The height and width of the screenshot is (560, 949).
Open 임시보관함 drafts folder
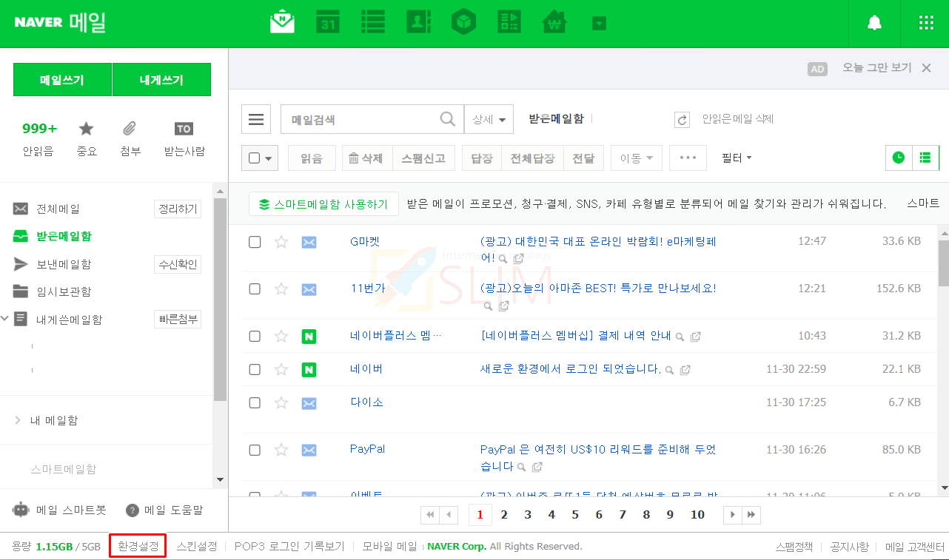pos(64,291)
